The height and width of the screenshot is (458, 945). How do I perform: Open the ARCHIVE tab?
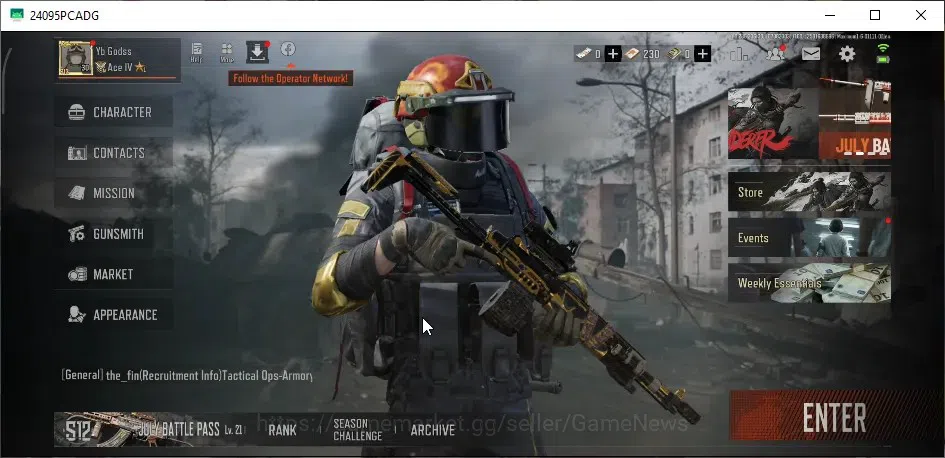(x=433, y=430)
